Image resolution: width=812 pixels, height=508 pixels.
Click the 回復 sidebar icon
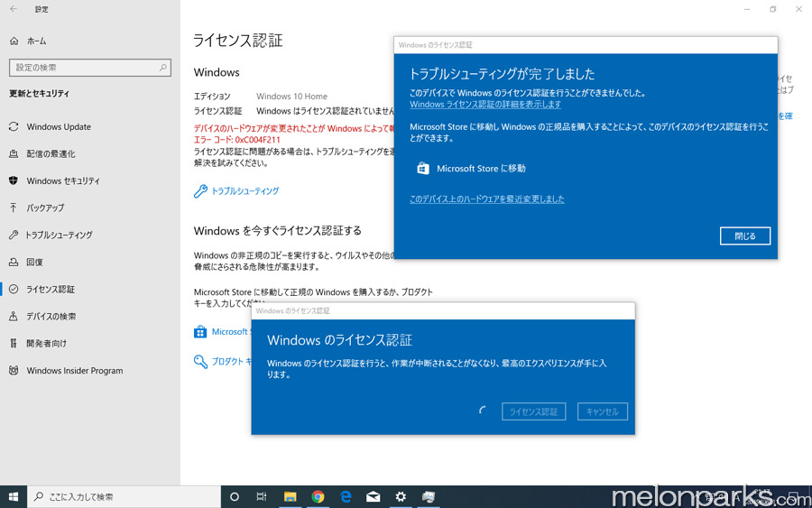(x=14, y=262)
